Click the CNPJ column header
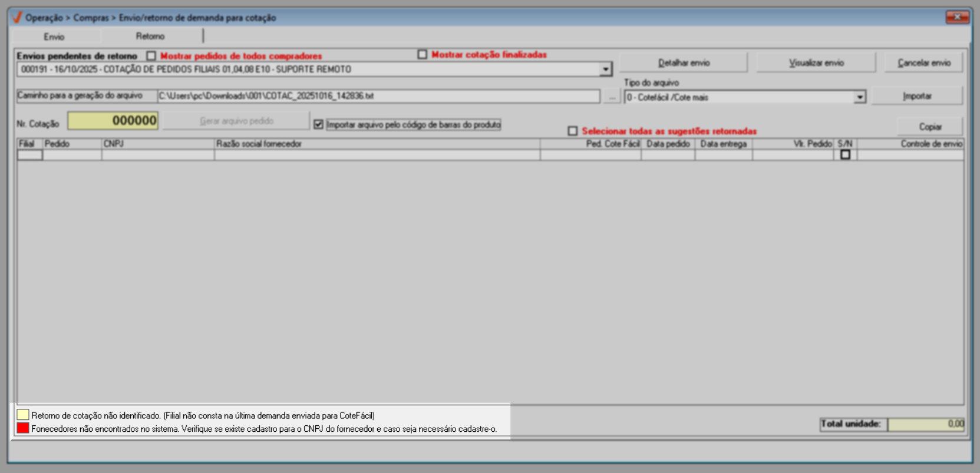Image resolution: width=980 pixels, height=473 pixels. pos(158,144)
